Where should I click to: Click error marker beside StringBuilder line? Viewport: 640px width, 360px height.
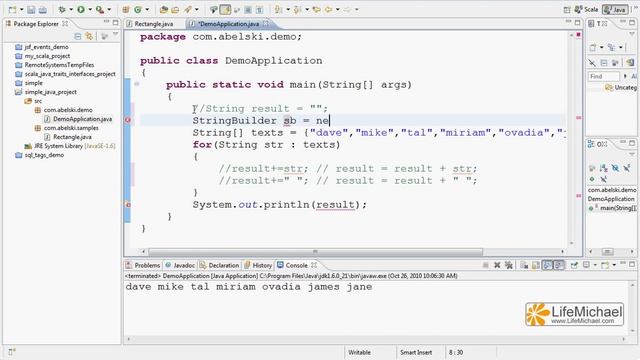[128, 120]
